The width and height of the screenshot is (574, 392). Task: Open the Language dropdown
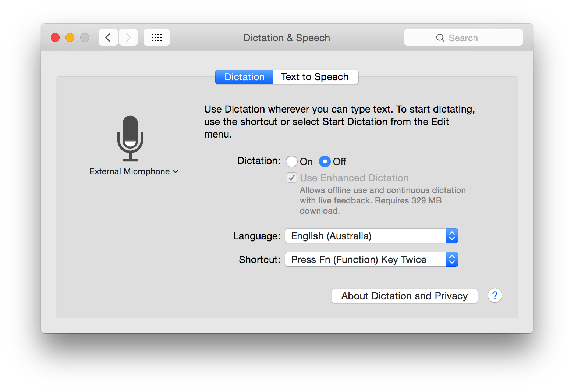coord(371,236)
